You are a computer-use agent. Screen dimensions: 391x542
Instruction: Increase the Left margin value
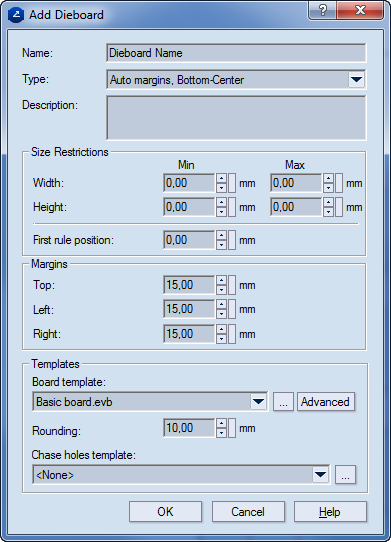pyautogui.click(x=222, y=305)
